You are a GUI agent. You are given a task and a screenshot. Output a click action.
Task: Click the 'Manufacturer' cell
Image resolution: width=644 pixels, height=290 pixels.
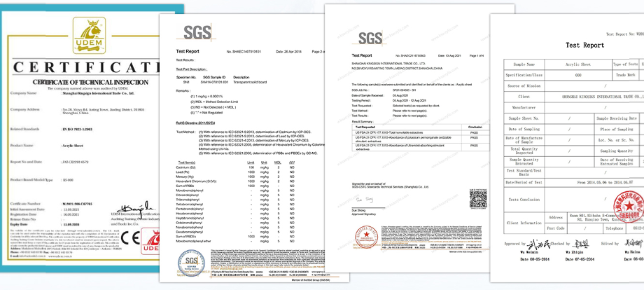524,107
